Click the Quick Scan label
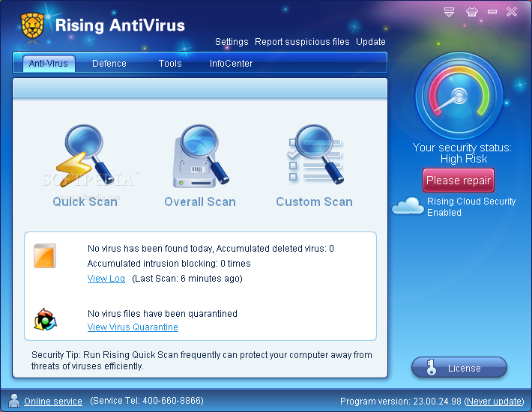 coord(85,202)
